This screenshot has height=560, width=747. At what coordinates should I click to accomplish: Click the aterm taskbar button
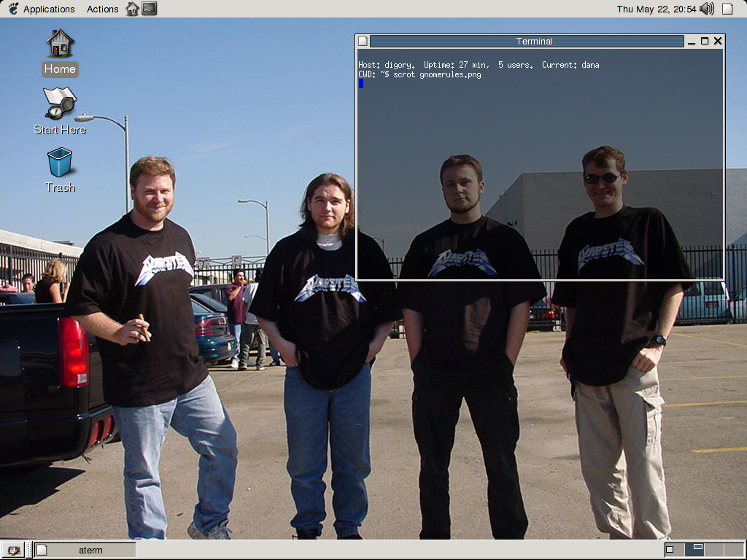click(x=85, y=551)
